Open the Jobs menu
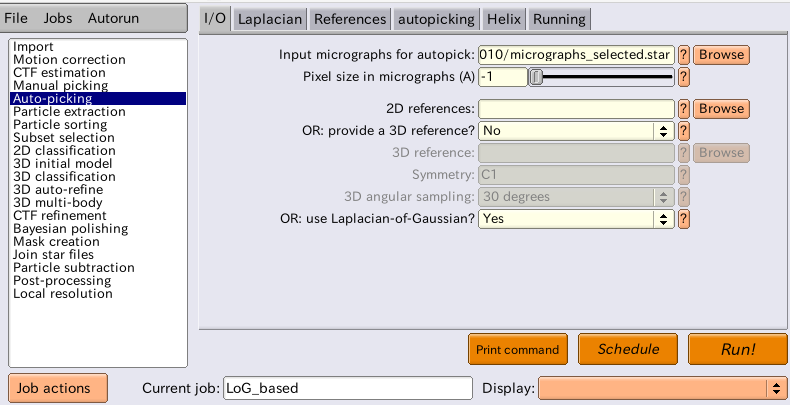 pyautogui.click(x=57, y=18)
